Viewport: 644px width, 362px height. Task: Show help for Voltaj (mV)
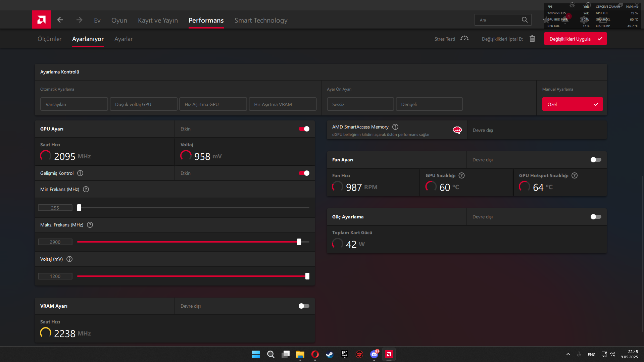(69, 259)
